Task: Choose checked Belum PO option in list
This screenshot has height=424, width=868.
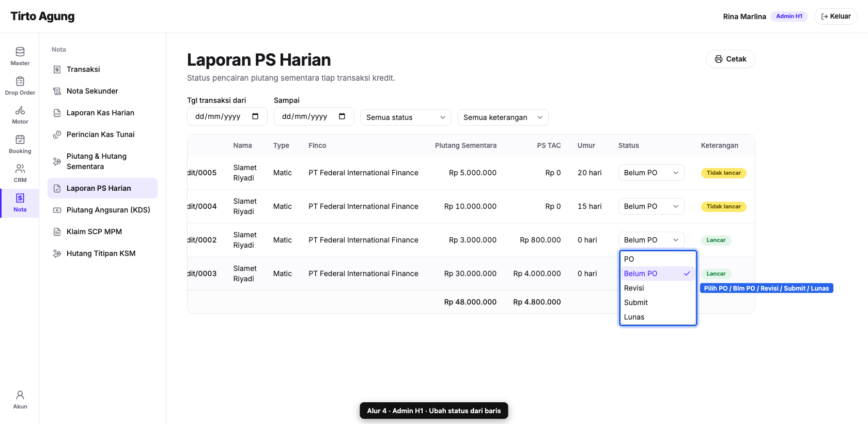Action: pos(658,274)
